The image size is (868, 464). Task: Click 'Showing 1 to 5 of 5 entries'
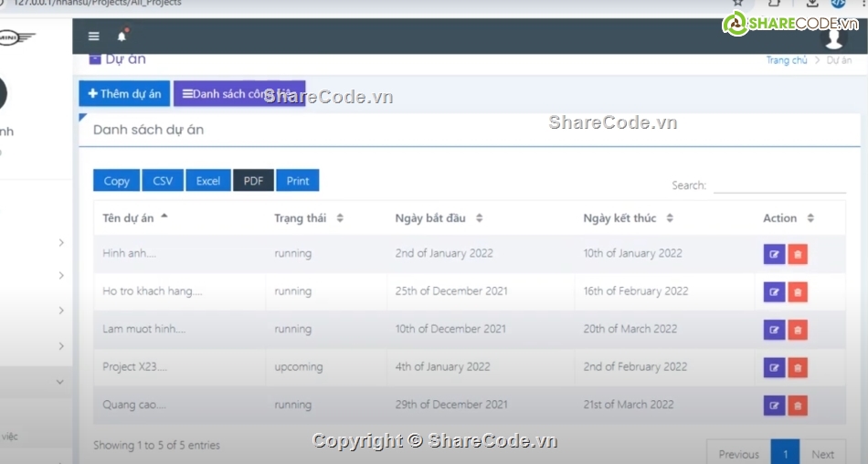[x=156, y=445]
